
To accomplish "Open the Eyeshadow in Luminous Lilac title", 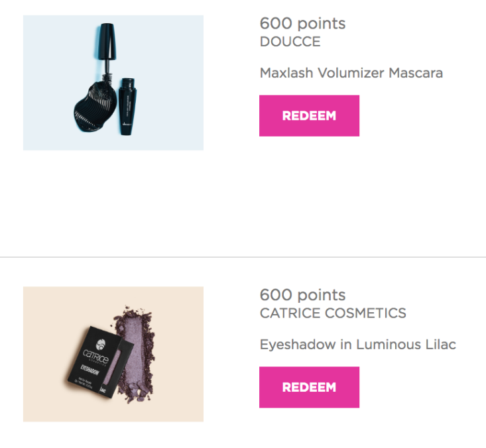I will tap(357, 345).
